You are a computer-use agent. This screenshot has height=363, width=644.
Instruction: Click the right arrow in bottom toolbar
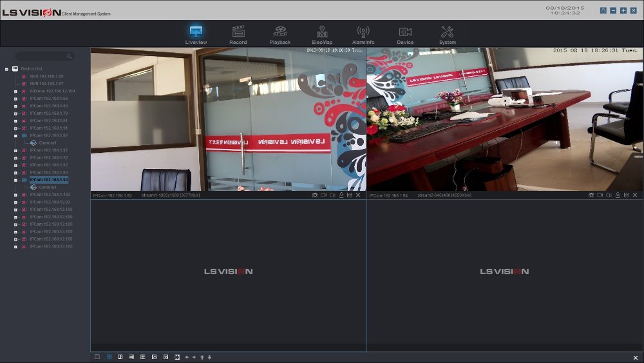[194, 357]
